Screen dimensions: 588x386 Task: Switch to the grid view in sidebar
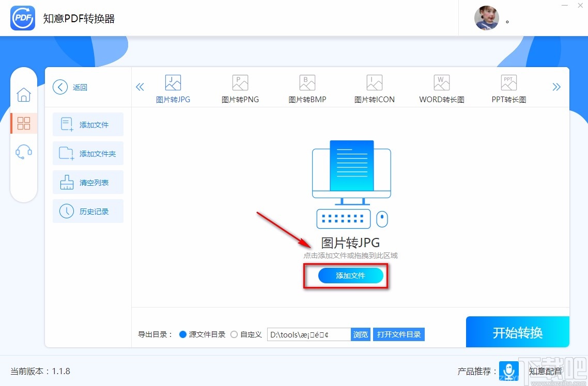(x=24, y=123)
